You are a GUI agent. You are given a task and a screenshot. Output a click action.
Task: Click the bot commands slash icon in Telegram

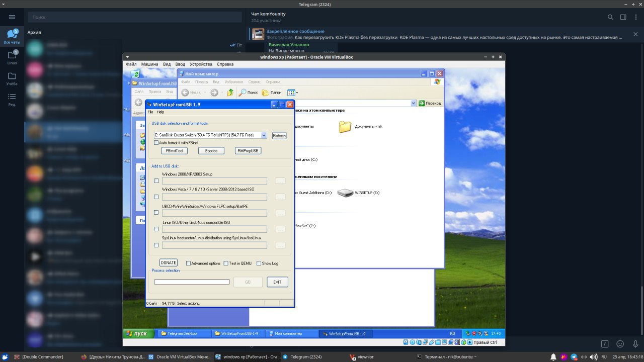605,344
